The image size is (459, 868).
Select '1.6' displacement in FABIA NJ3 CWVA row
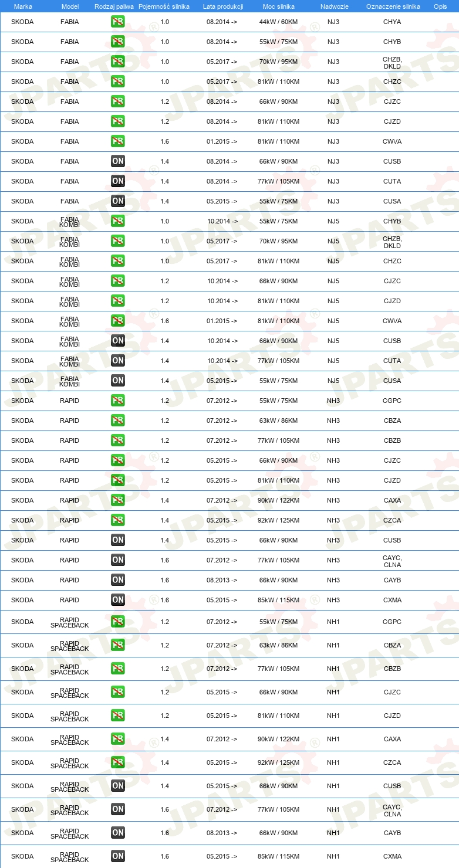[x=164, y=141]
